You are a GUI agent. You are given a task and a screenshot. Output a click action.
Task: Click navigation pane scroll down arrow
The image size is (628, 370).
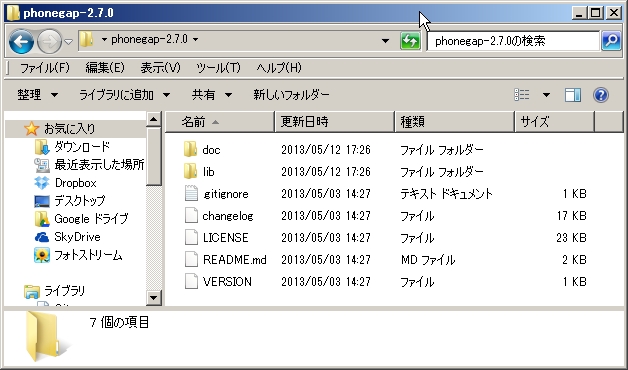tap(154, 298)
